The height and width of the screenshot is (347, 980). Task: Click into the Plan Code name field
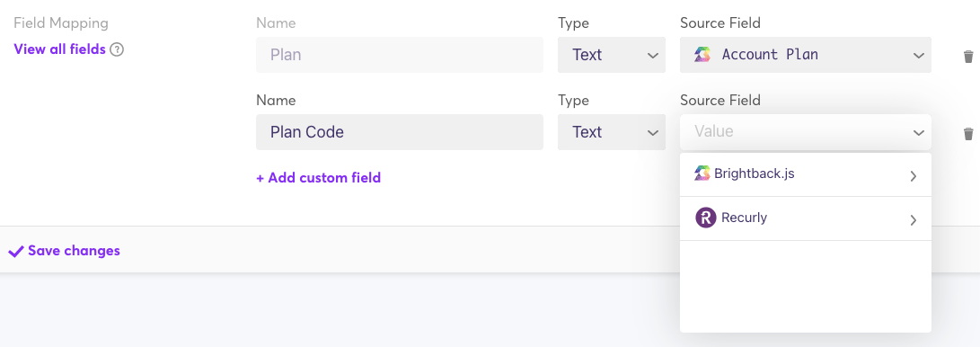400,132
